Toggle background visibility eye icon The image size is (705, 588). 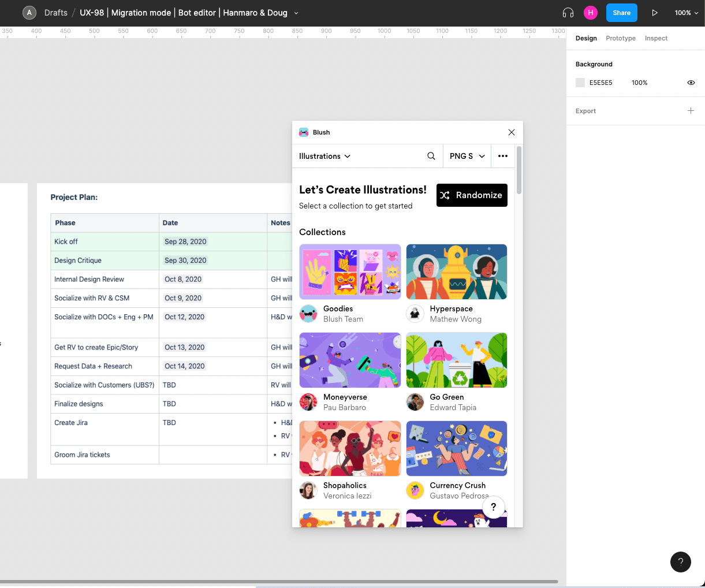coord(691,83)
